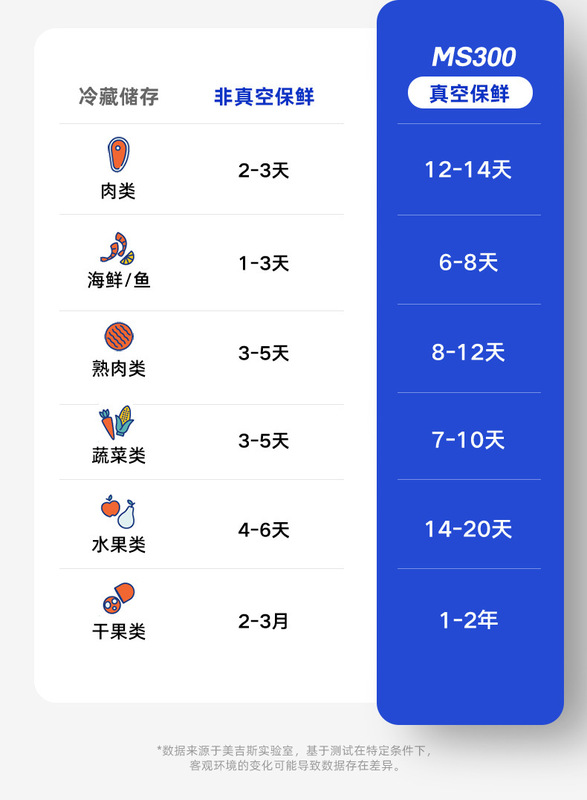The height and width of the screenshot is (800, 587).
Task: Click the meat steak icon
Action: coord(118,155)
